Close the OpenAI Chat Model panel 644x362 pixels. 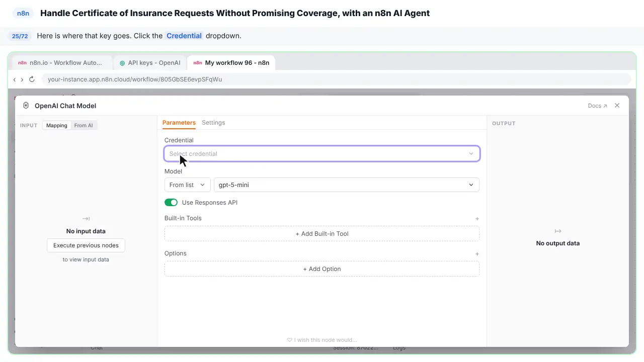coord(617,106)
